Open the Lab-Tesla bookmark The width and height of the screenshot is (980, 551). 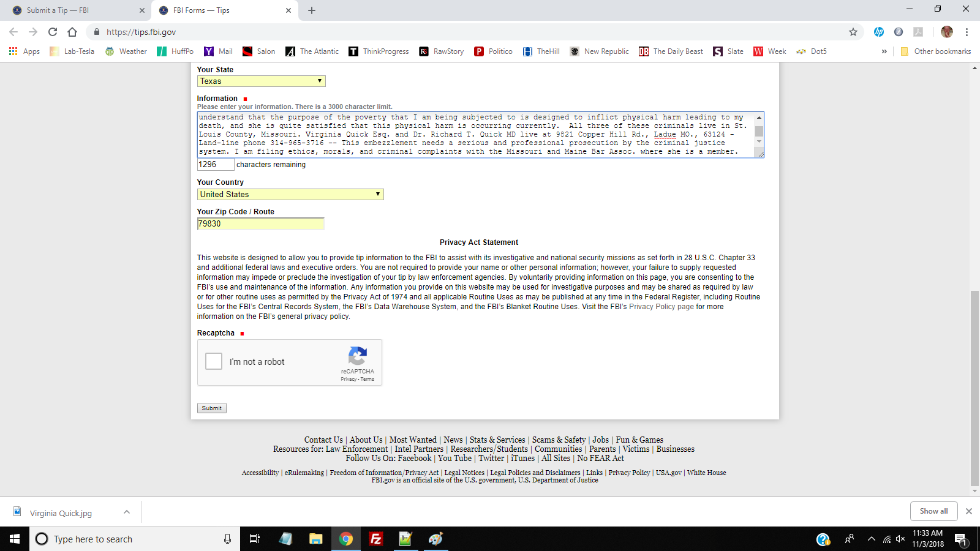pyautogui.click(x=72, y=51)
